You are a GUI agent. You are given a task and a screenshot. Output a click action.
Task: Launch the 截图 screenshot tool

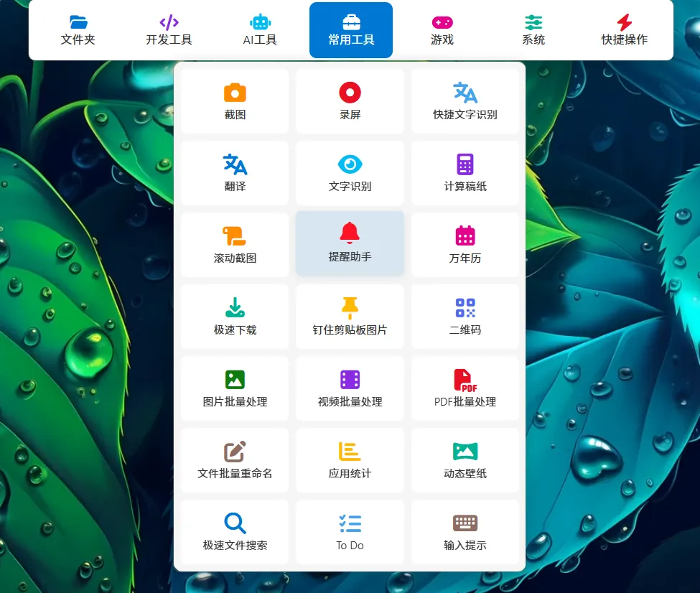point(235,101)
